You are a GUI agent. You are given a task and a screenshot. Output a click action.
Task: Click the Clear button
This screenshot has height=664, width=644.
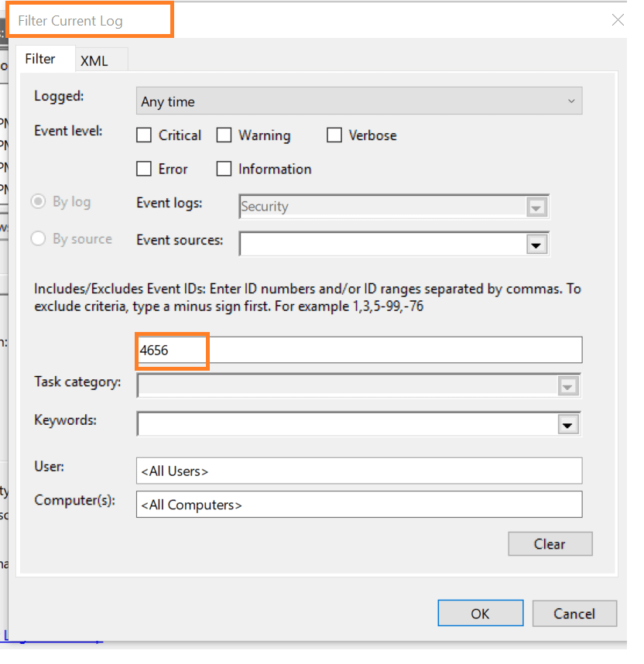pyautogui.click(x=550, y=543)
